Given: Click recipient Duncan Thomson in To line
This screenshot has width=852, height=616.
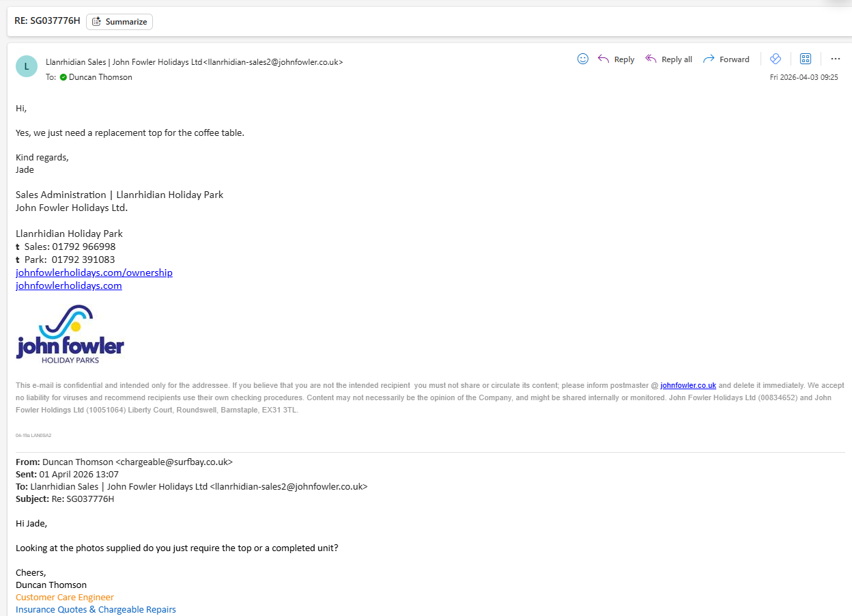Looking at the screenshot, I should [x=100, y=77].
